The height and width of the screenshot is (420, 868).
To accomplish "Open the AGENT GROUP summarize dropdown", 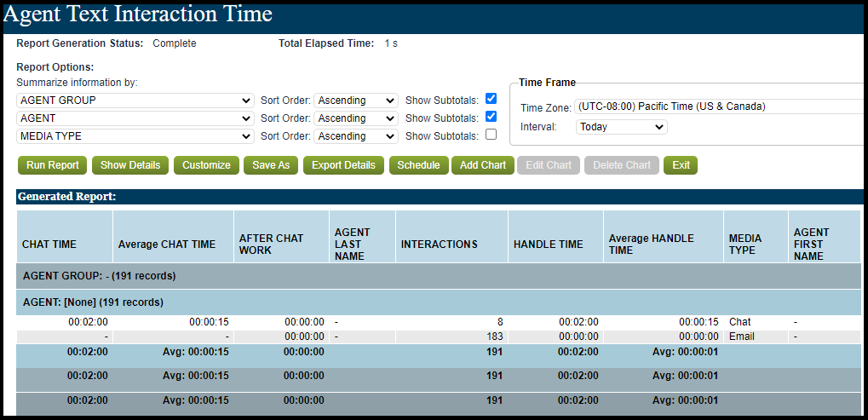I will 135,101.
